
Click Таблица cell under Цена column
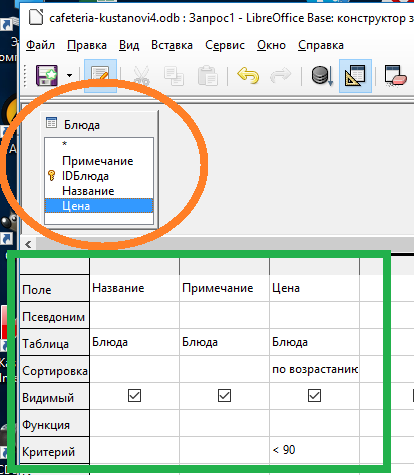click(314, 342)
